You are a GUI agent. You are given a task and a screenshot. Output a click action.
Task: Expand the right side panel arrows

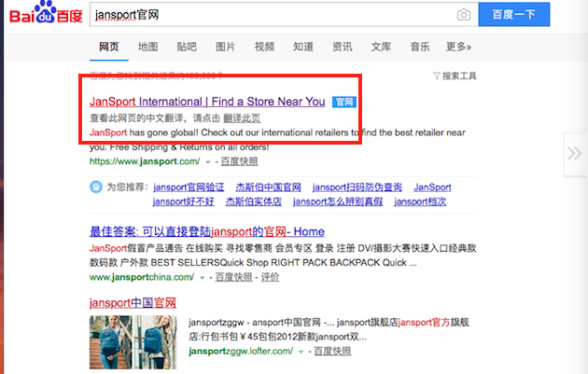pos(574,153)
